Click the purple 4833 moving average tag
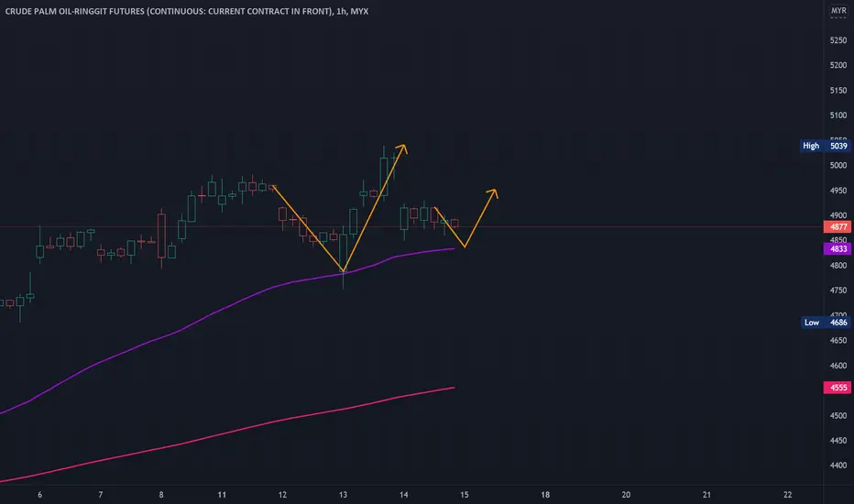 tap(838, 249)
